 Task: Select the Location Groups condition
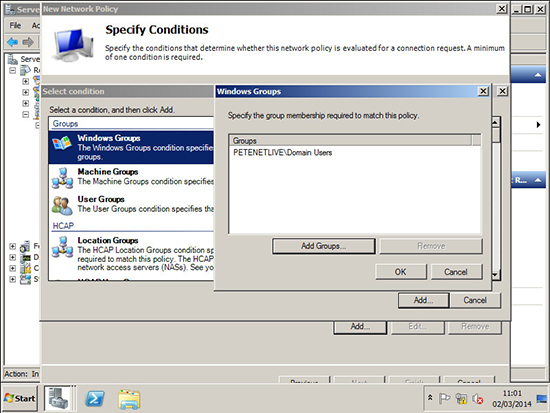tap(131, 254)
